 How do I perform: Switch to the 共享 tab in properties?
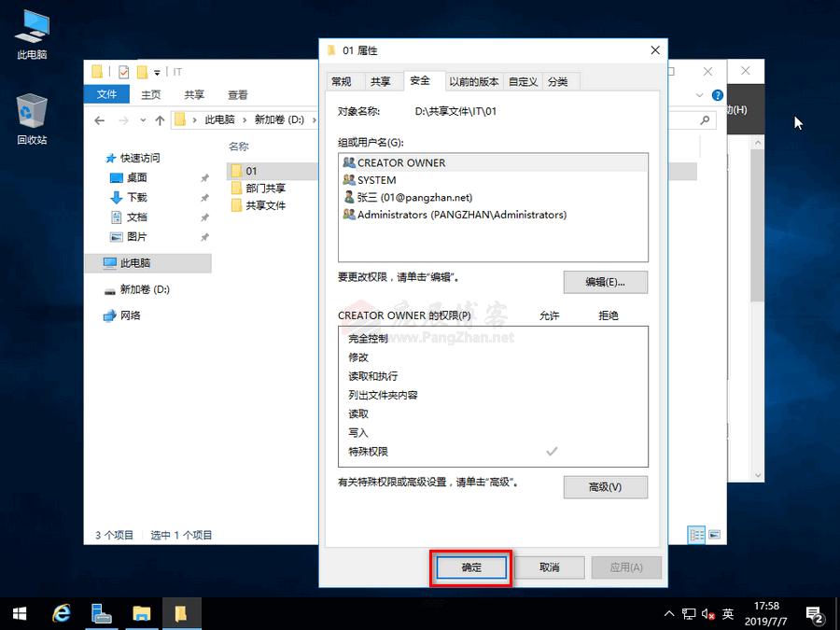pyautogui.click(x=382, y=81)
